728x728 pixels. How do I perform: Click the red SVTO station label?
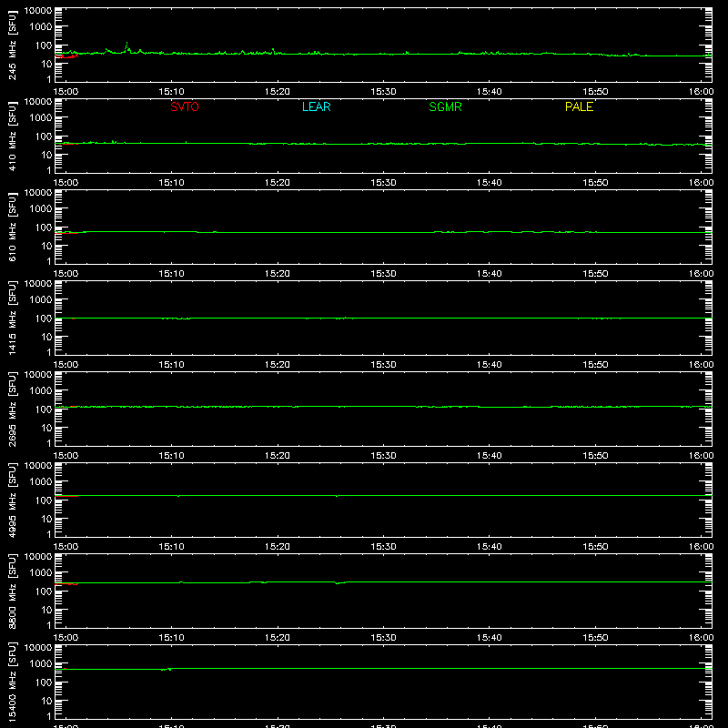coord(185,106)
